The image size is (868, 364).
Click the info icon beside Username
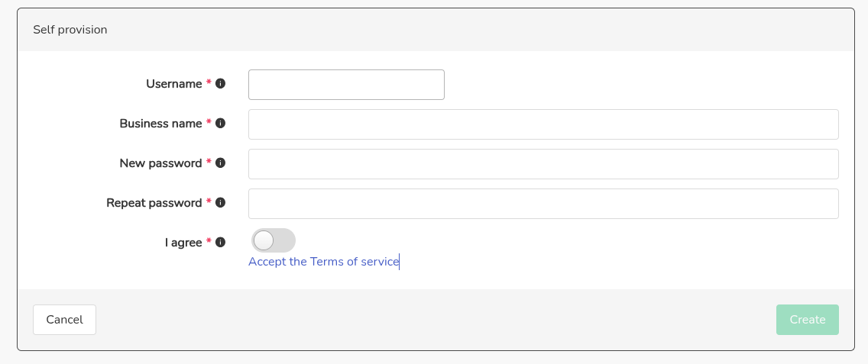point(221,84)
